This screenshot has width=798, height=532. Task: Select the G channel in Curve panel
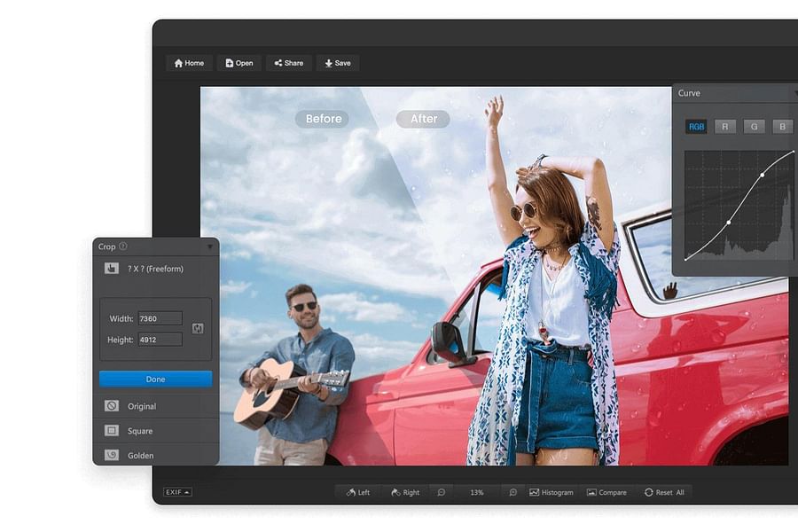point(754,126)
